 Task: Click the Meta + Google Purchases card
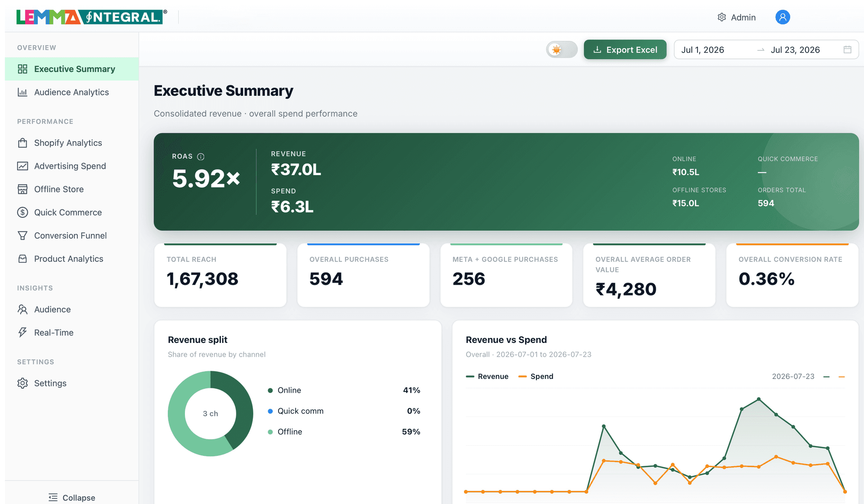pyautogui.click(x=506, y=275)
